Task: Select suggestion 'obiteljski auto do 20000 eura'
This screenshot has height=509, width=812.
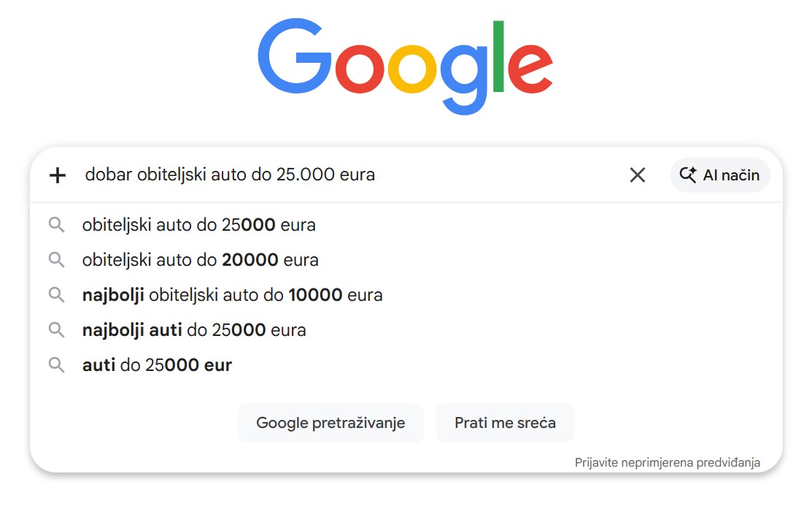Action: (x=200, y=259)
